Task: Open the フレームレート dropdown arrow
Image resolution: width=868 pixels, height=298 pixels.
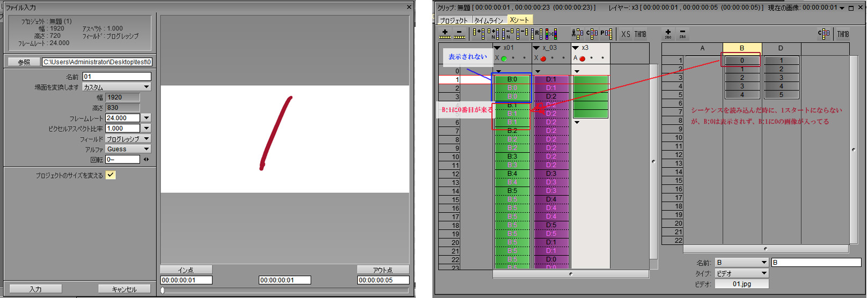Action: click(146, 118)
